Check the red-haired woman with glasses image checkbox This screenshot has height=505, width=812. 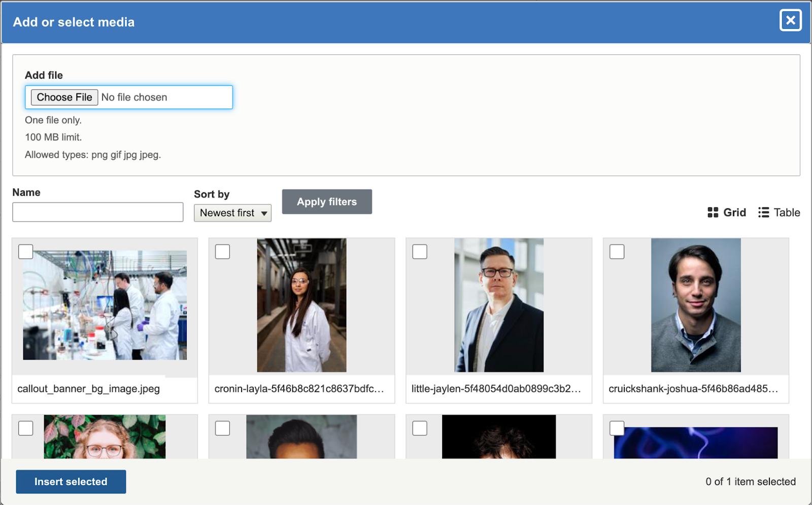point(26,428)
